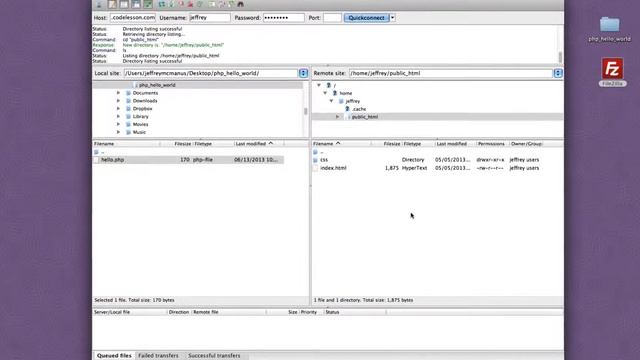Open the Remote site path dropdown

[x=558, y=73]
